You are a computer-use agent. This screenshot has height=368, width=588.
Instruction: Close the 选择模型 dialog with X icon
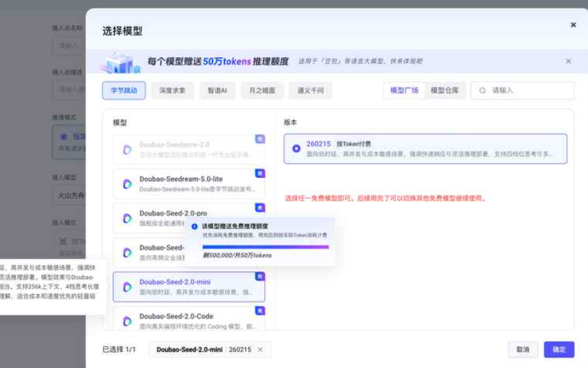pyautogui.click(x=573, y=25)
